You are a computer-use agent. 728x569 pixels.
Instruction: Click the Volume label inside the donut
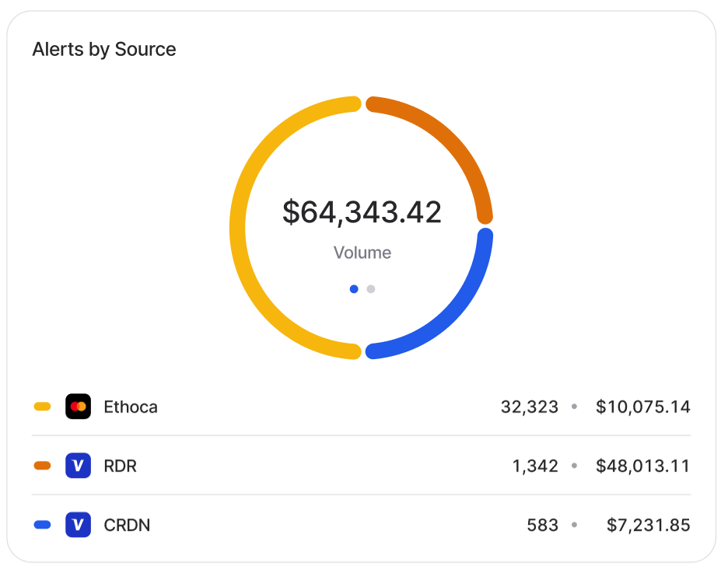pos(362,253)
